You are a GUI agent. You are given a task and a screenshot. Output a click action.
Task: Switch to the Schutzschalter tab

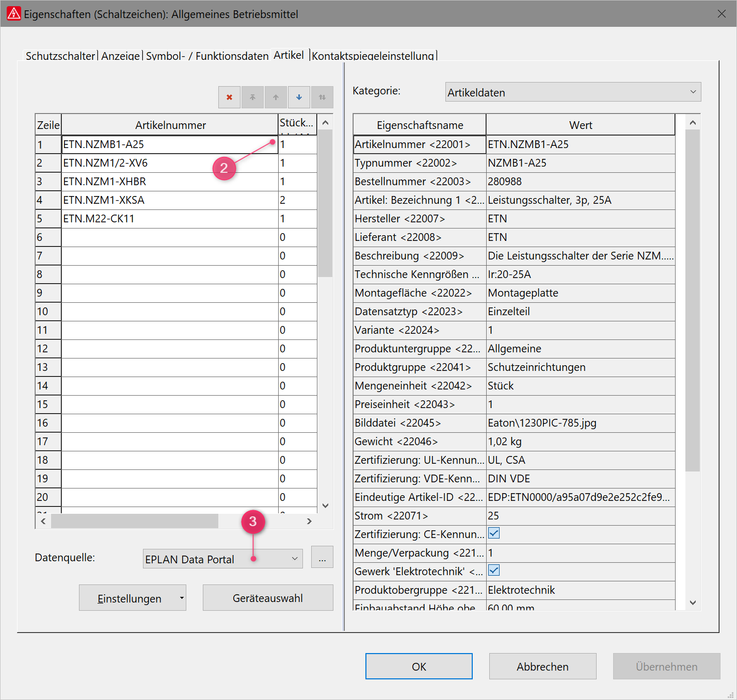point(60,56)
